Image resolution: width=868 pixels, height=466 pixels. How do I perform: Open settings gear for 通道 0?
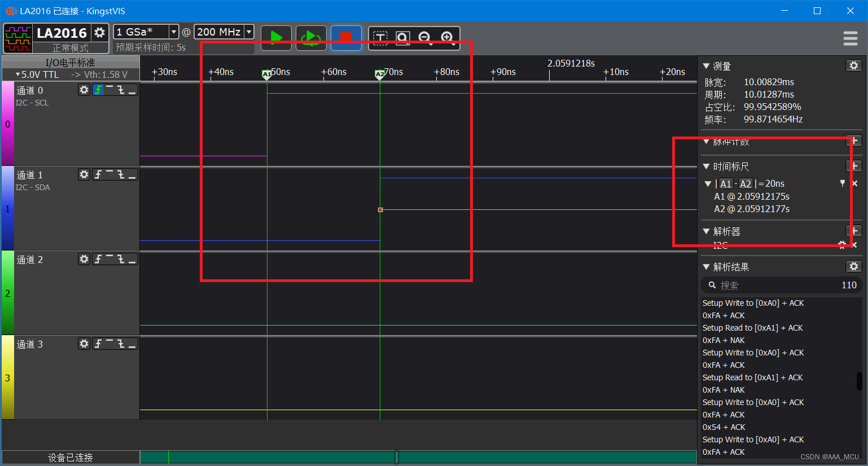click(84, 90)
